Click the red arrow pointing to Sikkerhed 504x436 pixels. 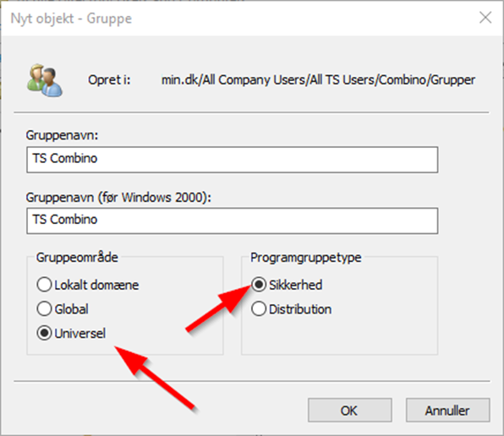pos(218,309)
